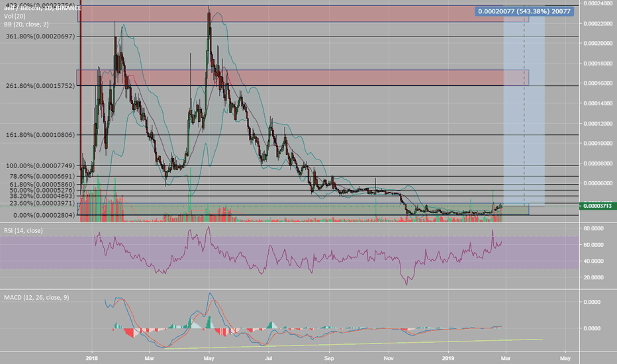
Task: Click the Sep label on time axis
Action: [x=329, y=358]
